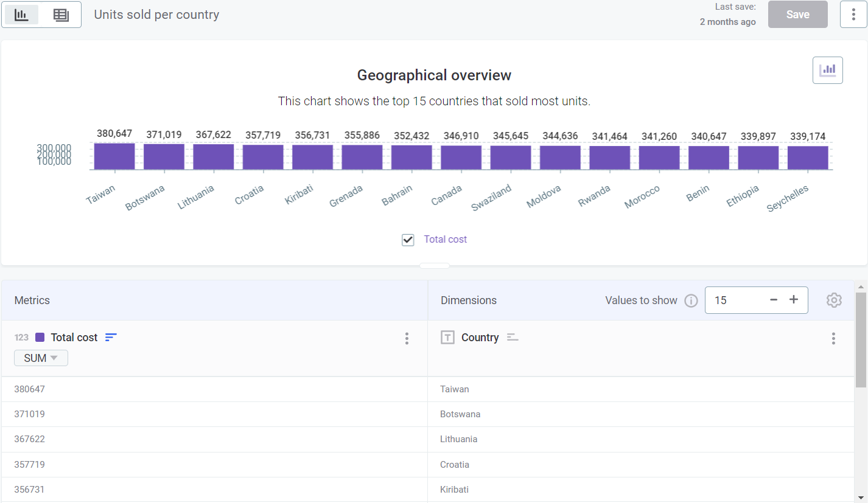Click the Save button
This screenshot has height=503, width=868.
(x=797, y=14)
